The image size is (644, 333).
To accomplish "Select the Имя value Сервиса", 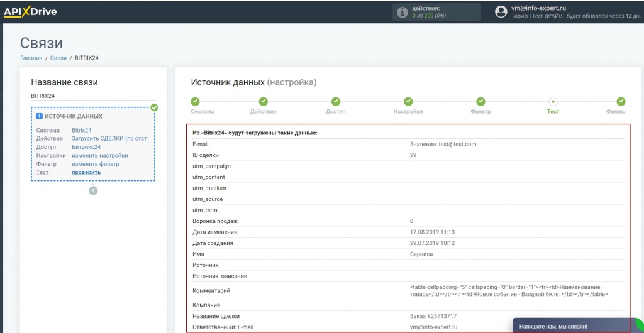I will 421,254.
